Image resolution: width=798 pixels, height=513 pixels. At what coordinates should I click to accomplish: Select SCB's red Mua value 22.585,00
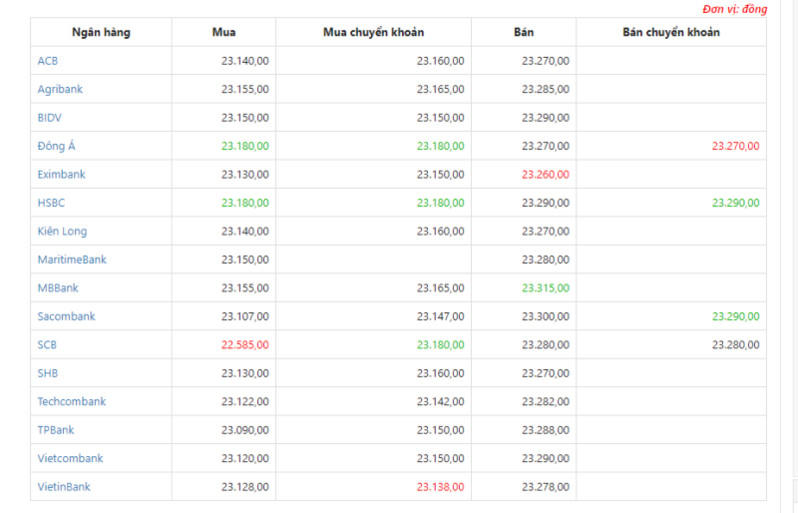point(245,345)
